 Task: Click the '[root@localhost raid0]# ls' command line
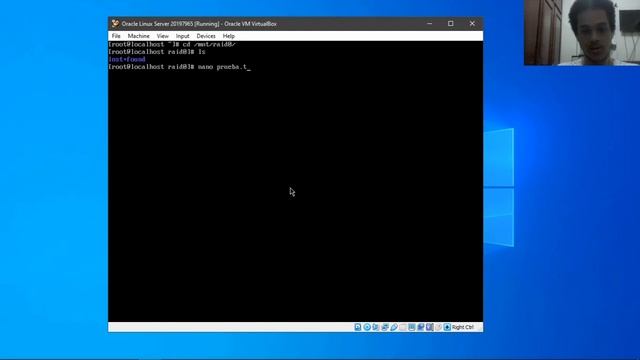[x=157, y=52]
